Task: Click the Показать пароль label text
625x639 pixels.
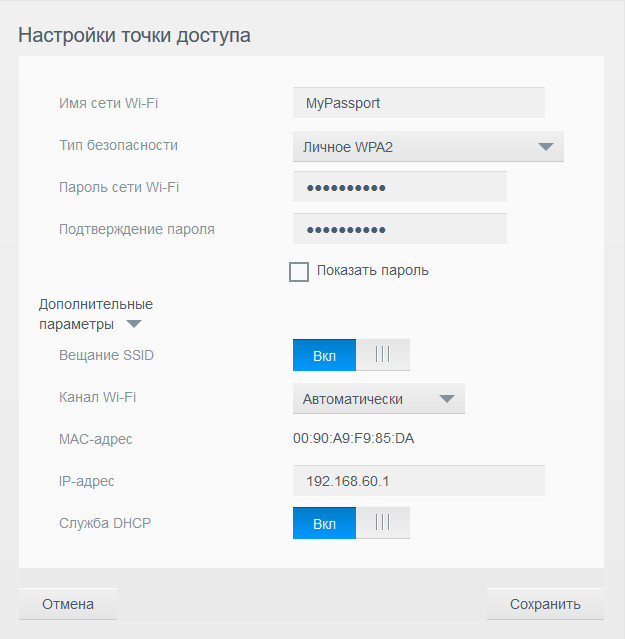Action: 372,271
